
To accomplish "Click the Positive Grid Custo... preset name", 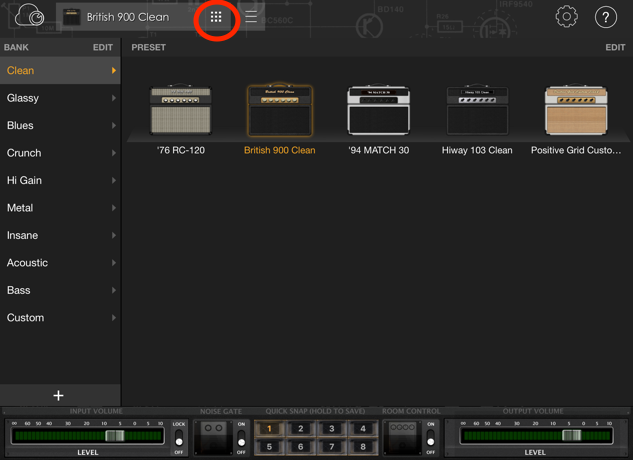I will pyautogui.click(x=576, y=150).
